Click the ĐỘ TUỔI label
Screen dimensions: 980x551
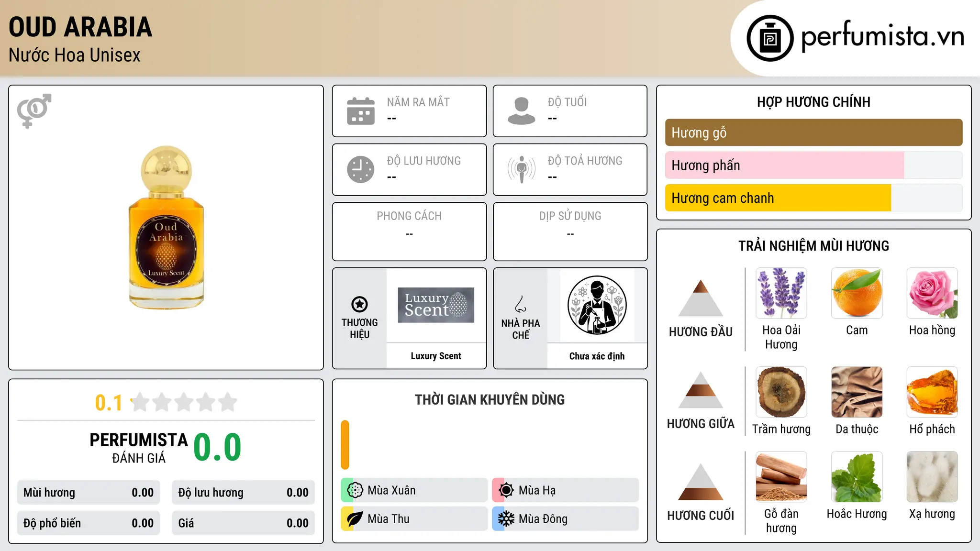pyautogui.click(x=567, y=102)
